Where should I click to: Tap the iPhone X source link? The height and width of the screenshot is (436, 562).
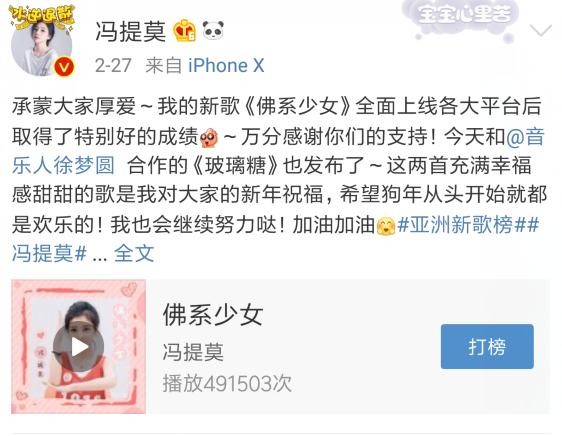pos(226,66)
